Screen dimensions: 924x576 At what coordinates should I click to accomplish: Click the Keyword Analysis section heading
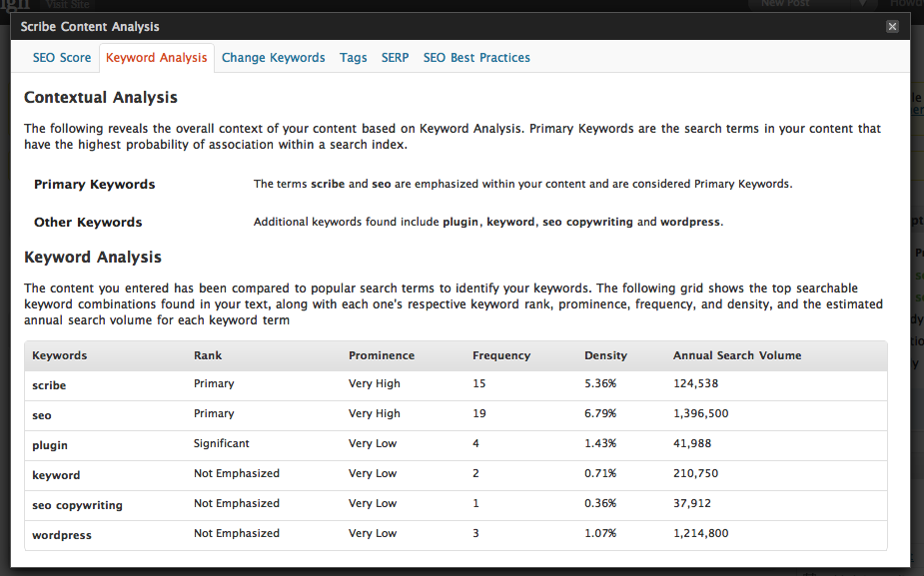[93, 257]
